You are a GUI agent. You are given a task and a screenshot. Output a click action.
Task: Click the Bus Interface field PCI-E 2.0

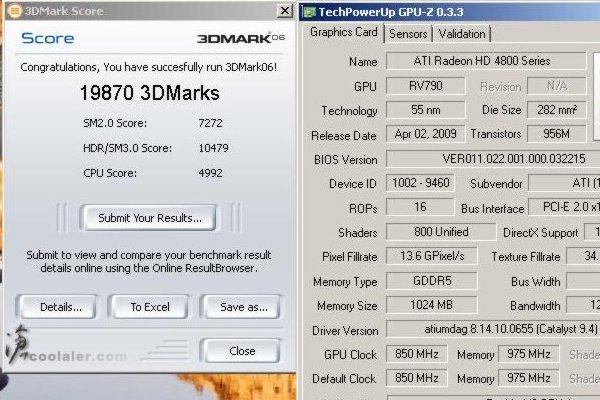coord(564,207)
